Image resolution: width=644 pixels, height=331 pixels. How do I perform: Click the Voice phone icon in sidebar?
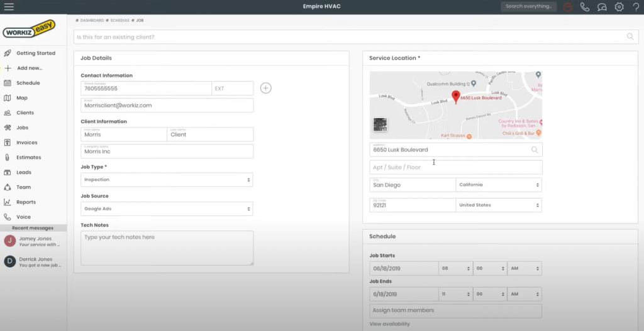[x=8, y=217]
